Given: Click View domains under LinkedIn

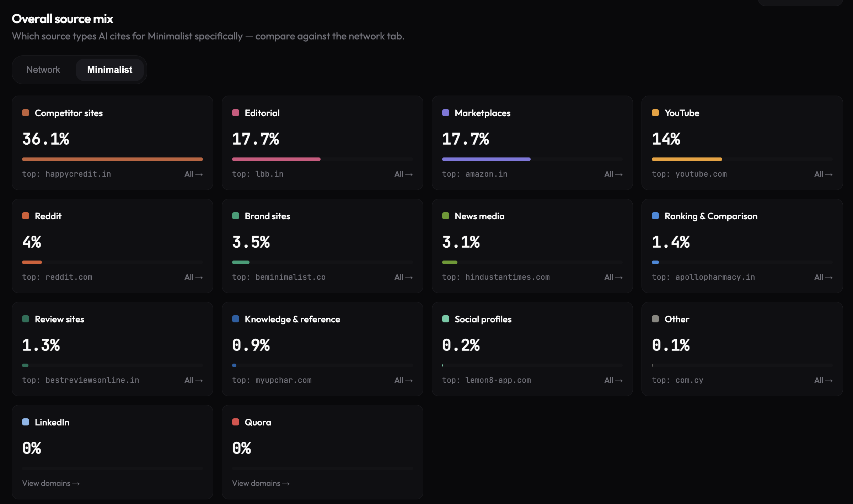Looking at the screenshot, I should [51, 483].
